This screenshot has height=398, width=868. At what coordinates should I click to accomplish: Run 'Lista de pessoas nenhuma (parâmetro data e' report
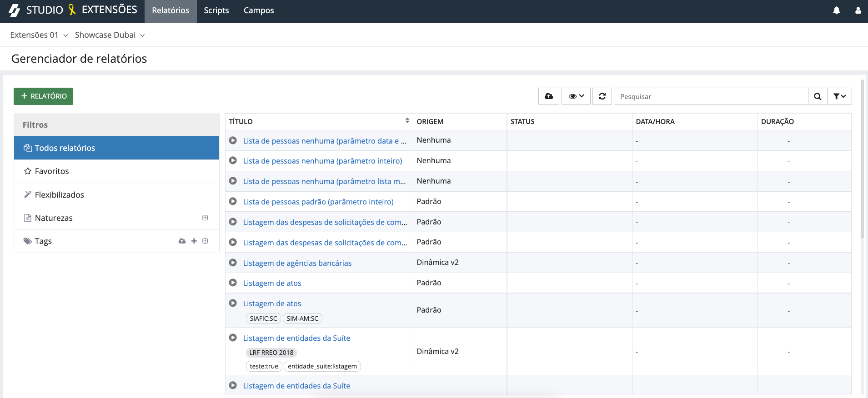pyautogui.click(x=233, y=140)
